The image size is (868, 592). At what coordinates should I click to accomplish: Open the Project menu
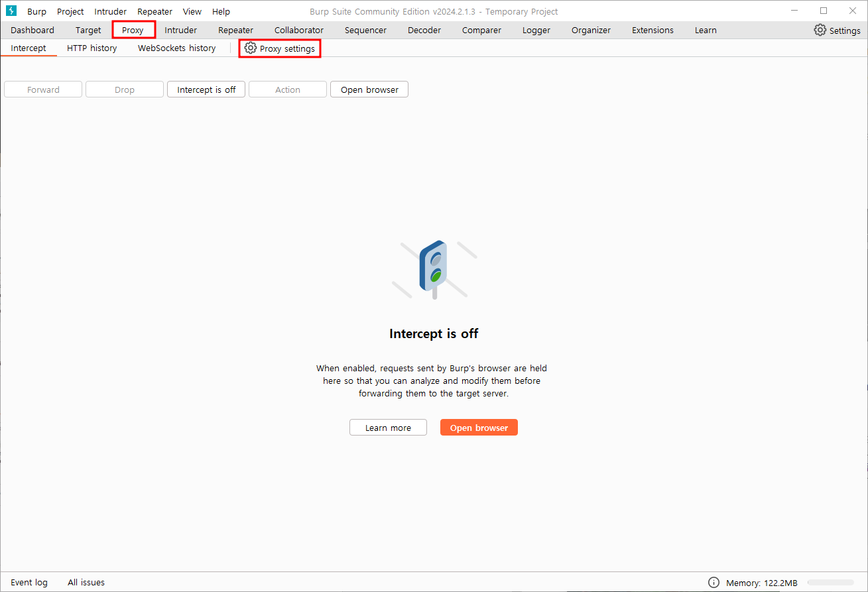[x=70, y=11]
